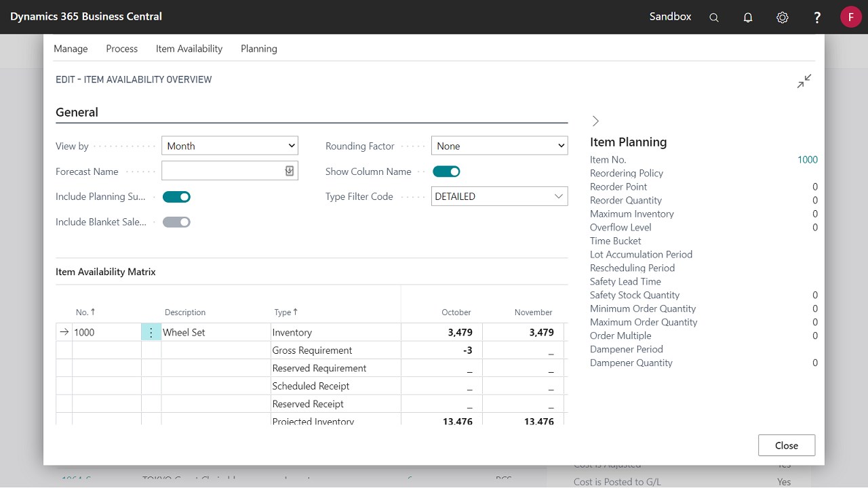Open the View by Month dropdown

tap(230, 146)
